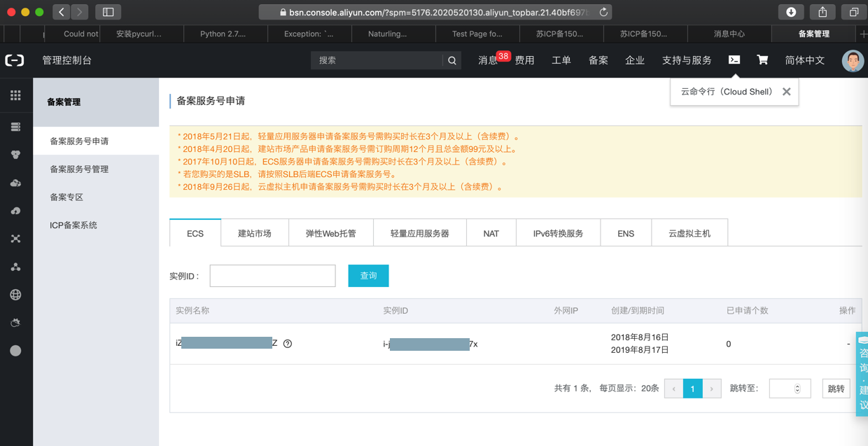
Task: Select the 建站市场 tab
Action: coord(255,233)
